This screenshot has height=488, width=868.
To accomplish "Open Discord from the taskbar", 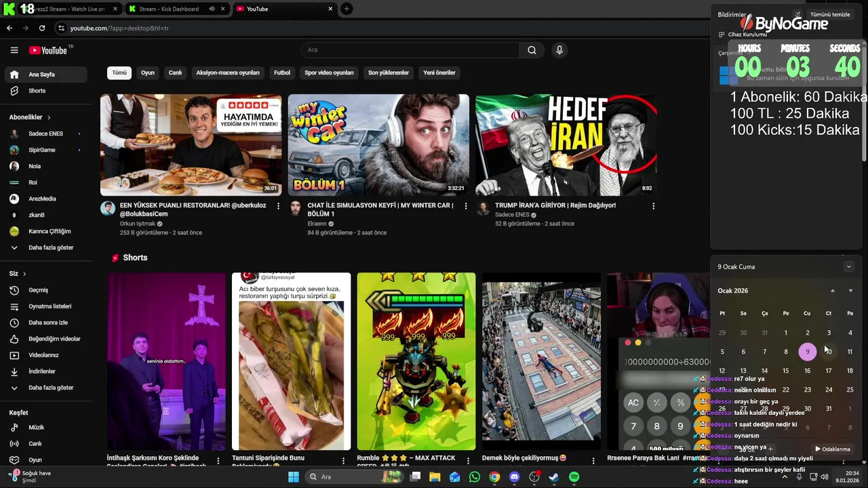I will (x=514, y=477).
